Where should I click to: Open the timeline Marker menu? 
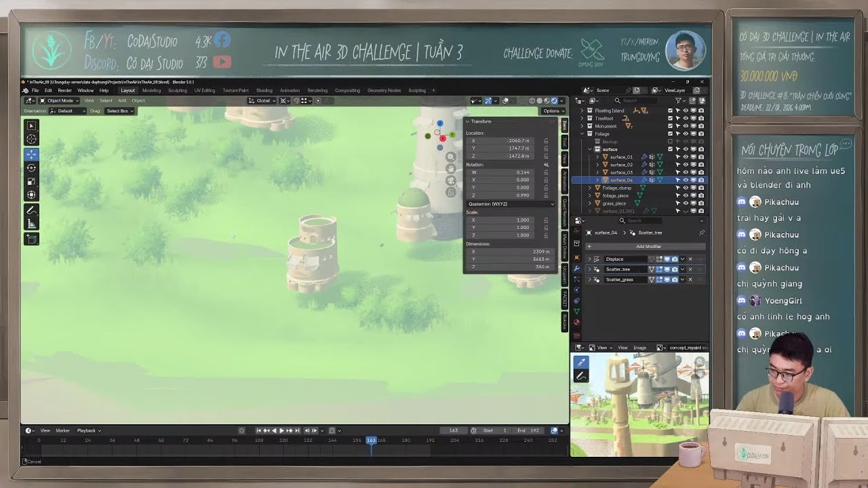pyautogui.click(x=62, y=430)
